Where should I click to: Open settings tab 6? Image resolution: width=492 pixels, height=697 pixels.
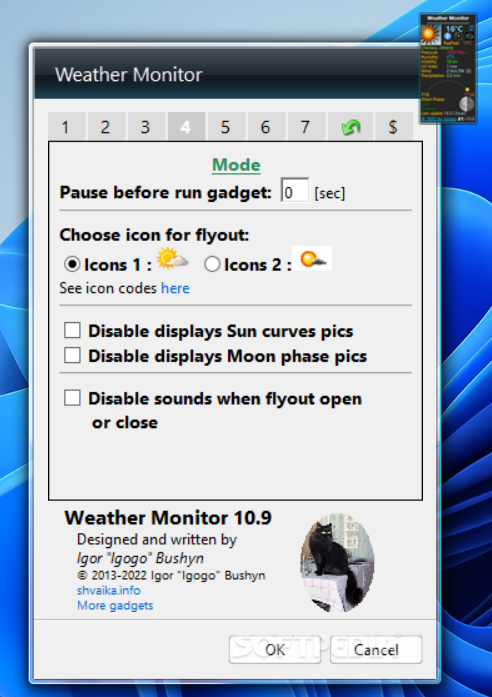click(x=265, y=127)
